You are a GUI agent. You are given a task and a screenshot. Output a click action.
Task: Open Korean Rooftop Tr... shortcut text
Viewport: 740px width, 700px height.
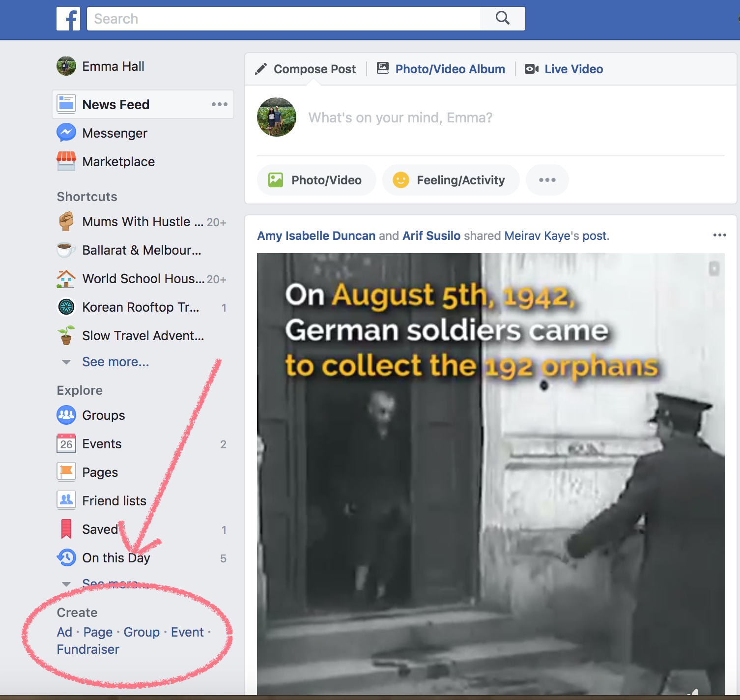pos(141,307)
